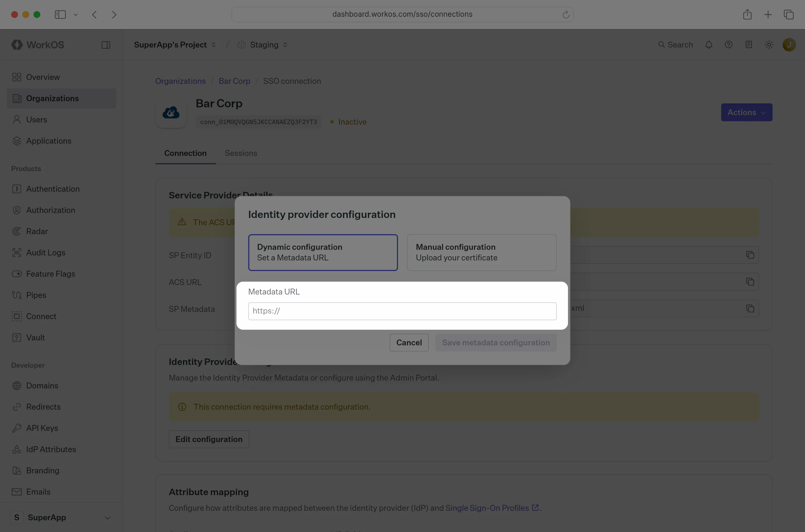The width and height of the screenshot is (805, 532).
Task: Toggle the light/dark theme sun icon
Action: click(x=769, y=45)
